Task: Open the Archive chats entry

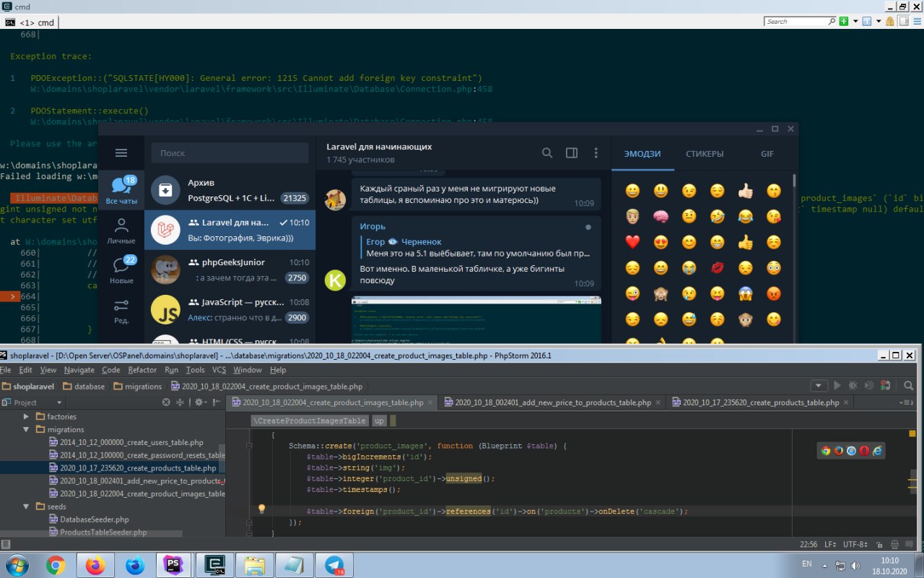Action: click(x=230, y=190)
